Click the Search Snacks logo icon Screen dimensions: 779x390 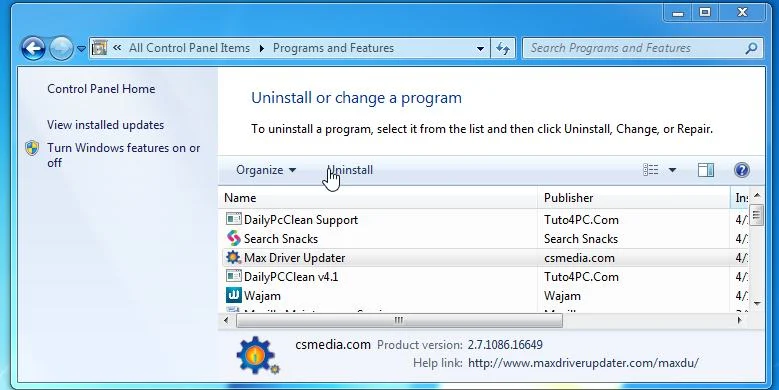(x=234, y=238)
